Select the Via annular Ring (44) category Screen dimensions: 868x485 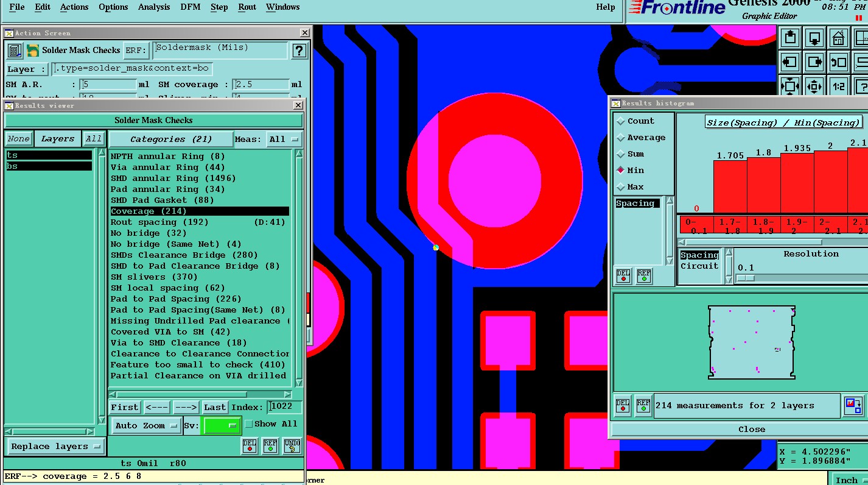click(x=200, y=168)
